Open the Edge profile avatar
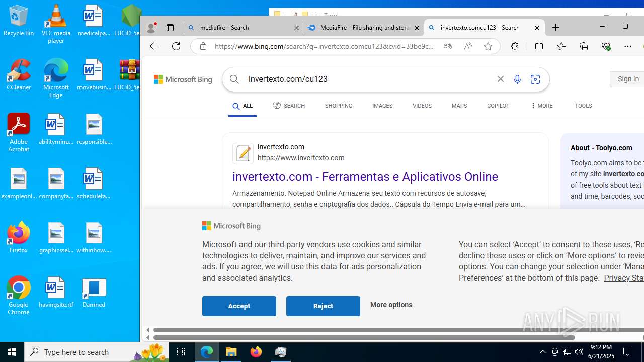Viewport: 644px width, 362px height. tap(151, 28)
